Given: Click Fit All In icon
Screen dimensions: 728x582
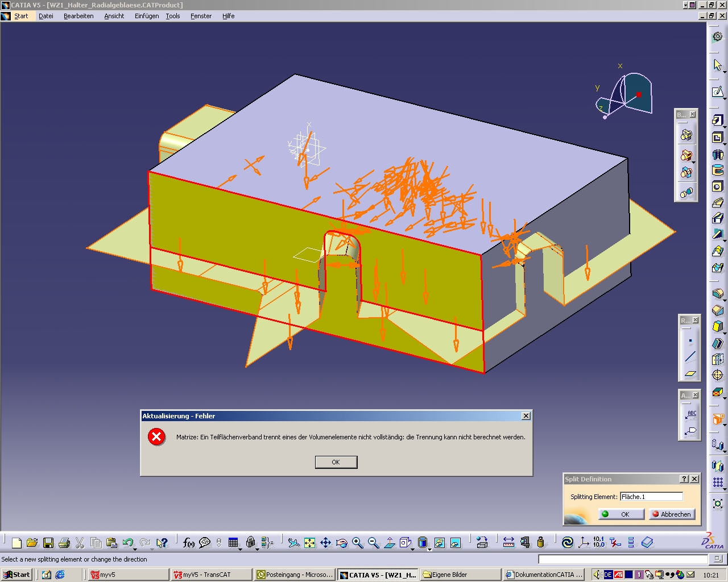Looking at the screenshot, I should coord(309,543).
